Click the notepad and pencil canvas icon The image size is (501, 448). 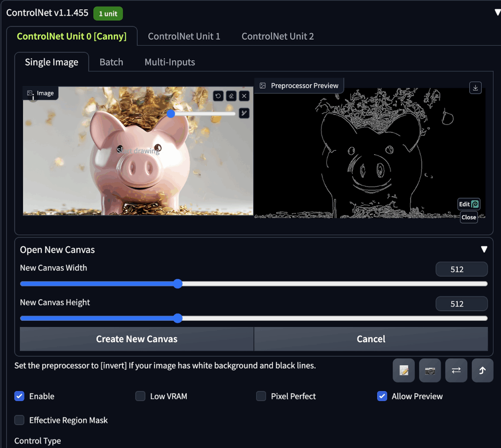(404, 371)
